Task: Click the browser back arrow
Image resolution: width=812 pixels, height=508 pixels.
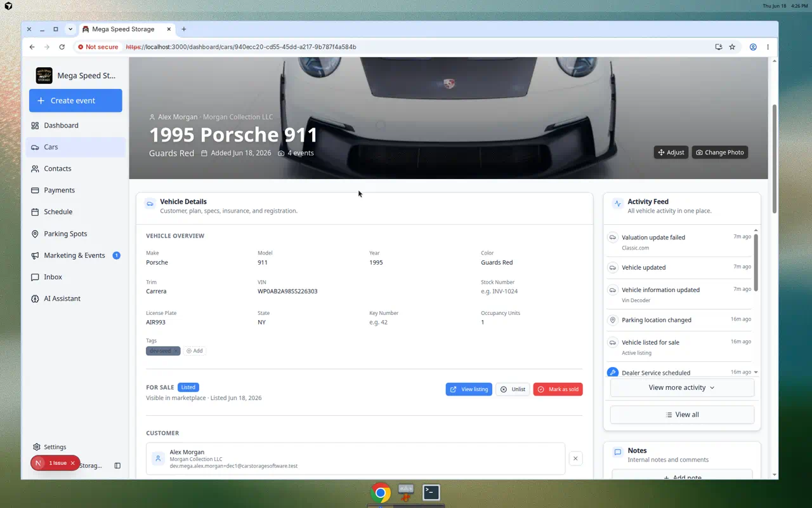Action: pos(32,47)
